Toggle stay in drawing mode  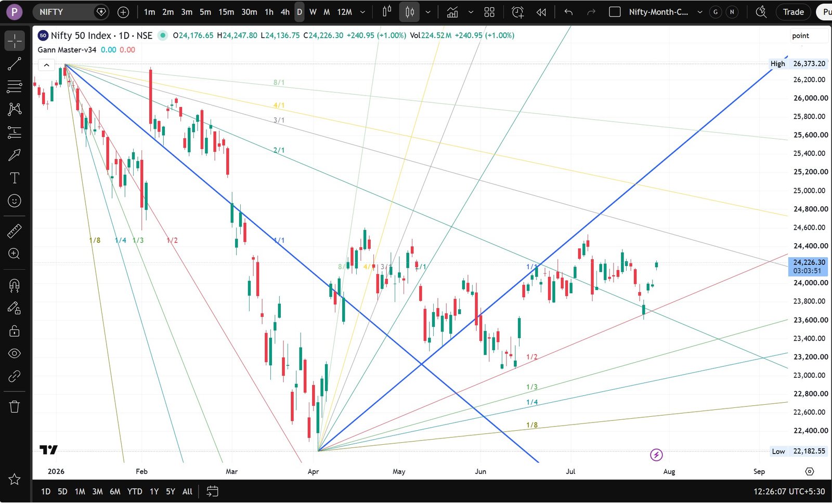[x=15, y=308]
